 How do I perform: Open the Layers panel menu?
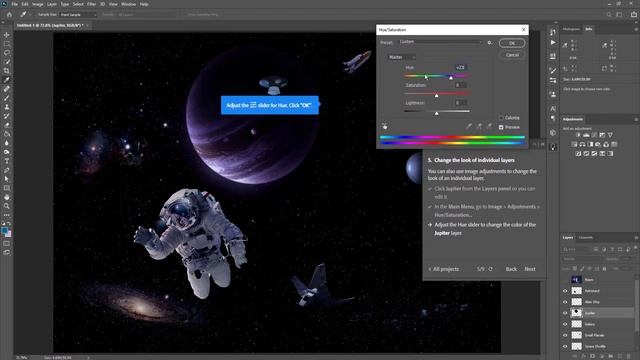pyautogui.click(x=636, y=238)
